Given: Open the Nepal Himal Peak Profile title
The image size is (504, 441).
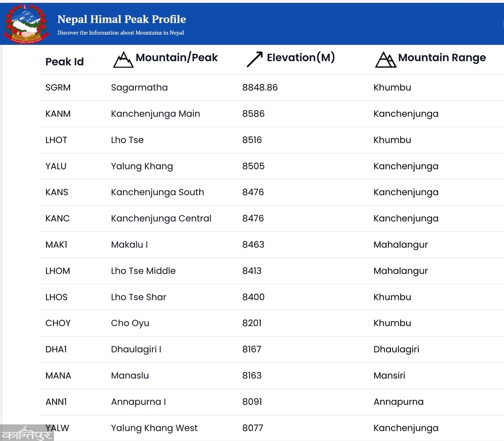Looking at the screenshot, I should point(122,20).
